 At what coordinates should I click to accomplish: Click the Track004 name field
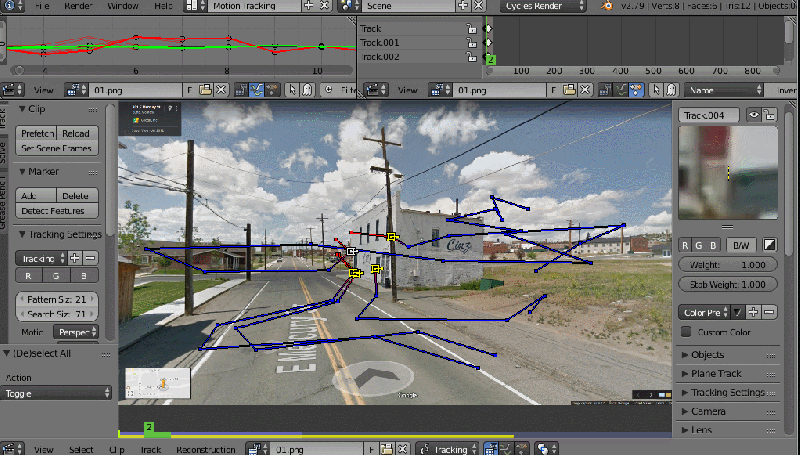click(x=709, y=115)
